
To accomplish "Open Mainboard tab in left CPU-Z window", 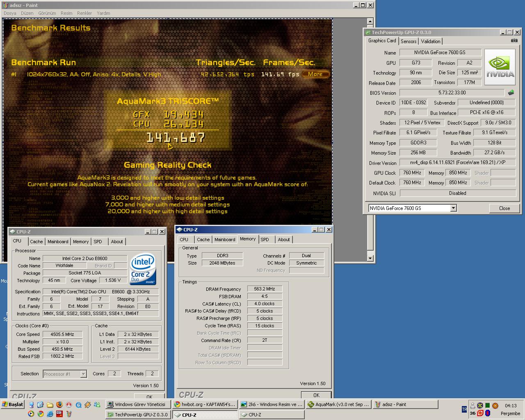I will tap(58, 242).
